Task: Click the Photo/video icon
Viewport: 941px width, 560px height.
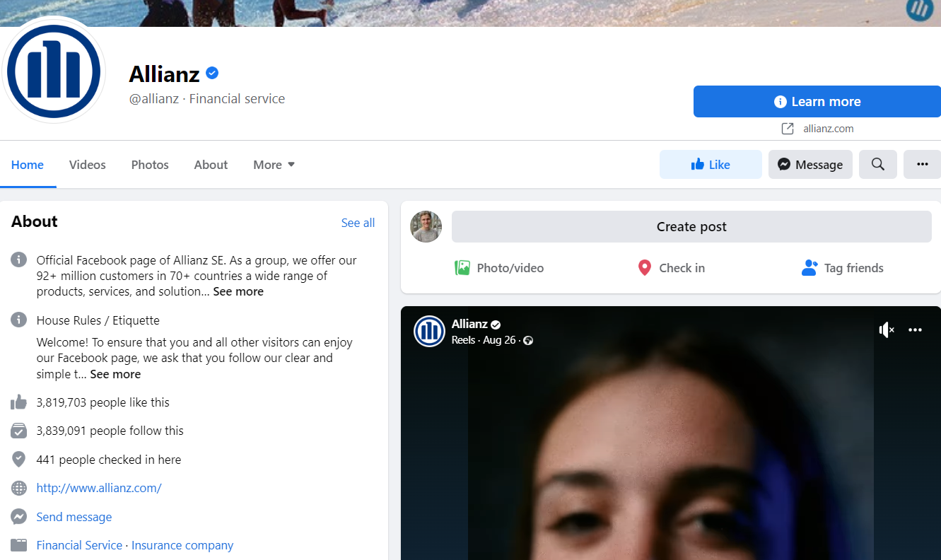Action: pyautogui.click(x=462, y=267)
